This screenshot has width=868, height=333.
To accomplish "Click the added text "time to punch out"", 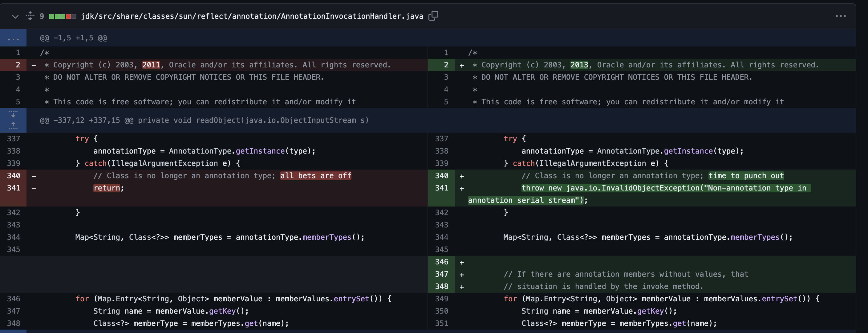I will [746, 175].
